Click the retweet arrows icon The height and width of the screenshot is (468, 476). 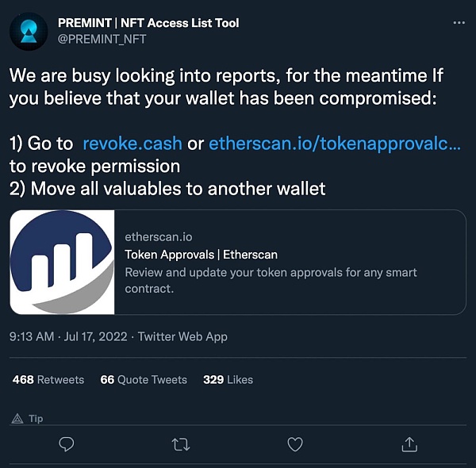181,444
